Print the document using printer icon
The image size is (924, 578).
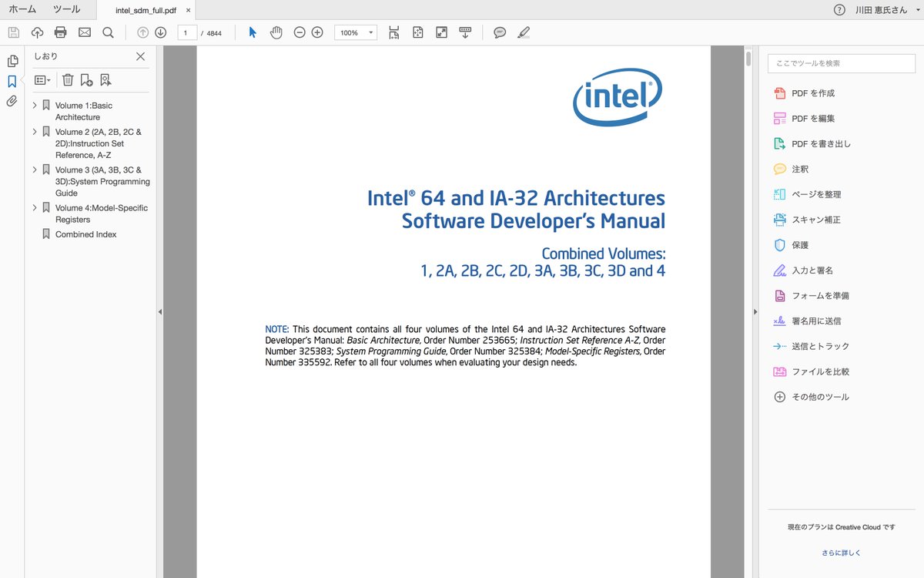(x=61, y=32)
